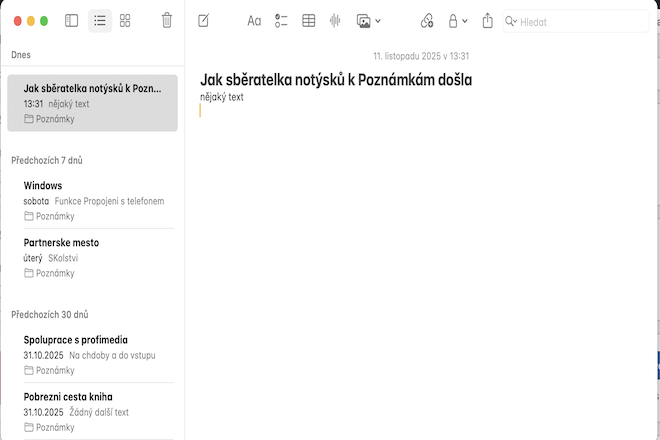Open the Spoluprace s profimedia note
660x440 pixels.
(93, 355)
